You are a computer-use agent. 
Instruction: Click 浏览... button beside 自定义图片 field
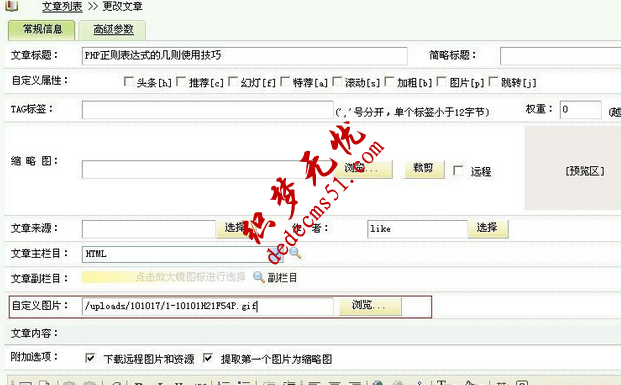(x=370, y=306)
